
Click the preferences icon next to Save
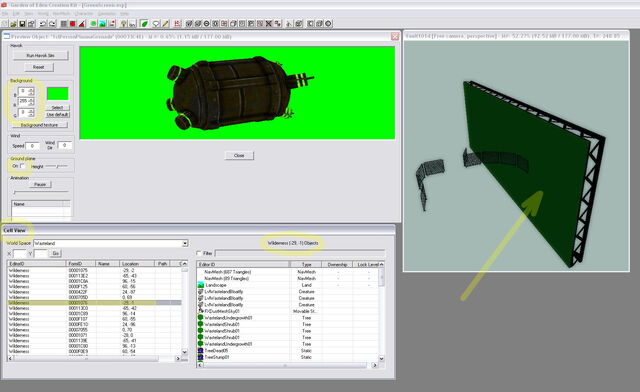31,24
